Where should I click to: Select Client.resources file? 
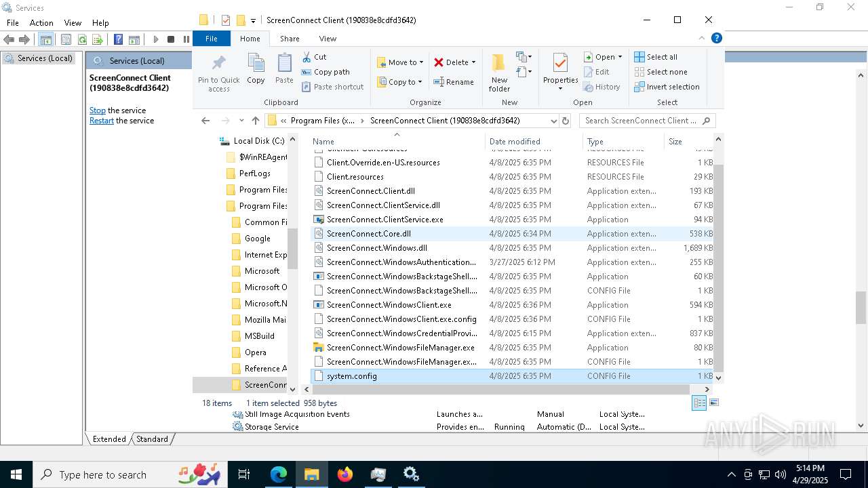pyautogui.click(x=512, y=176)
